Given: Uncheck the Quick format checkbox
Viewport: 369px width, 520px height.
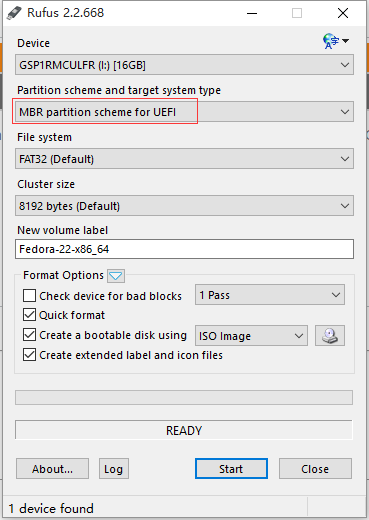Looking at the screenshot, I should (29, 315).
